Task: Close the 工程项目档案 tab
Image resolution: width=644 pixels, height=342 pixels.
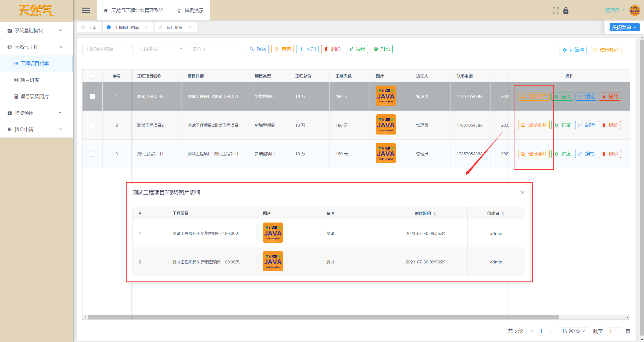Action: pos(146,27)
